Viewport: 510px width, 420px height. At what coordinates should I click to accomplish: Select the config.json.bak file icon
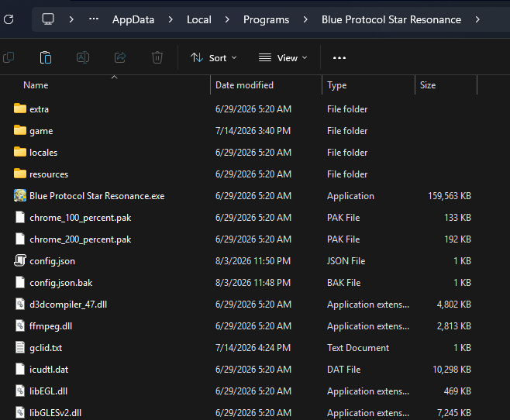click(x=20, y=282)
